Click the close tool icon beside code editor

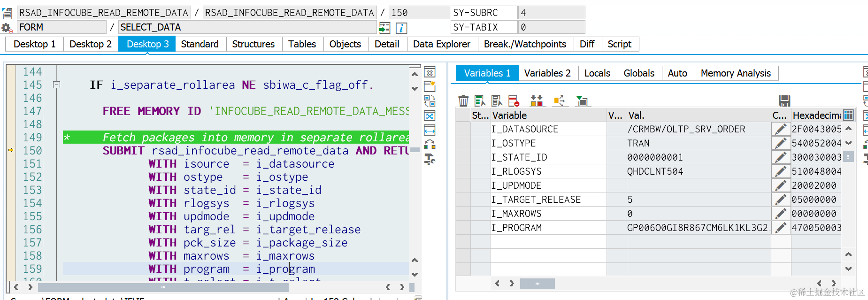[x=430, y=72]
